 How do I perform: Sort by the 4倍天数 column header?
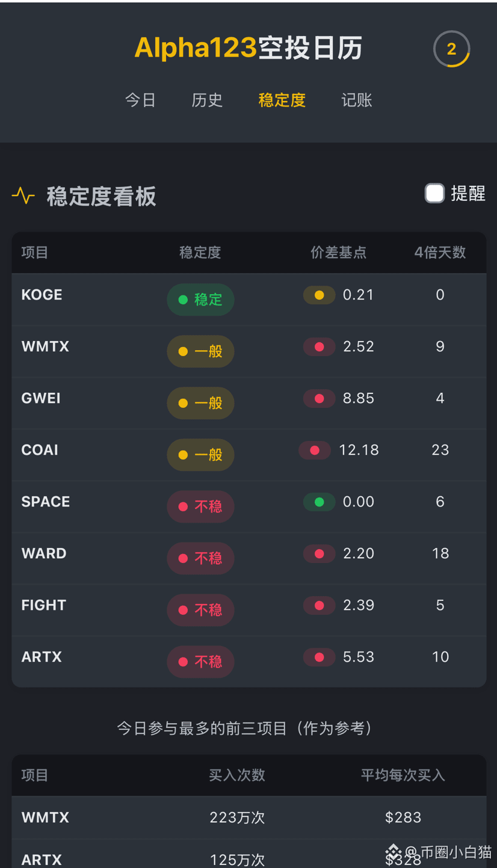(x=440, y=253)
